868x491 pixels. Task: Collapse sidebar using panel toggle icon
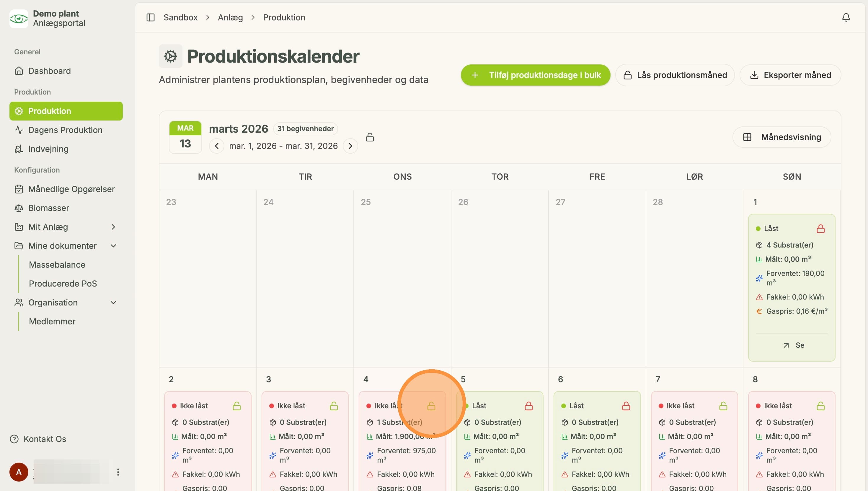point(150,17)
